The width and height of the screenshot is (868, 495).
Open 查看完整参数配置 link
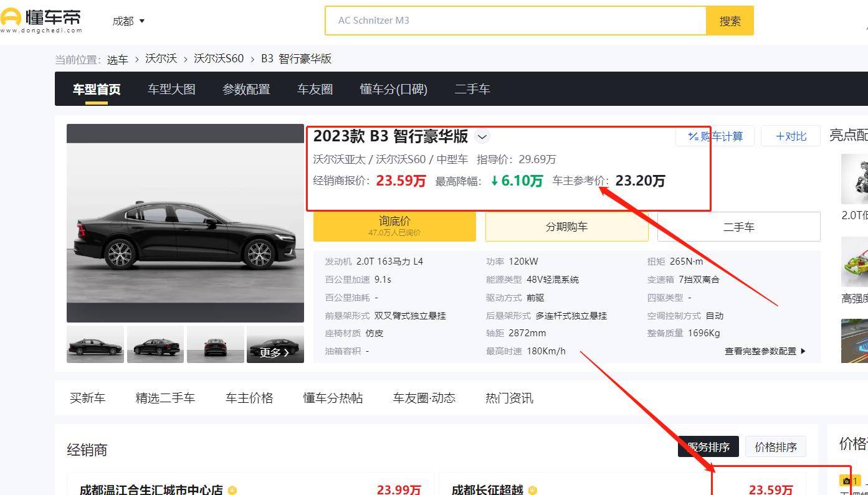[x=765, y=351]
